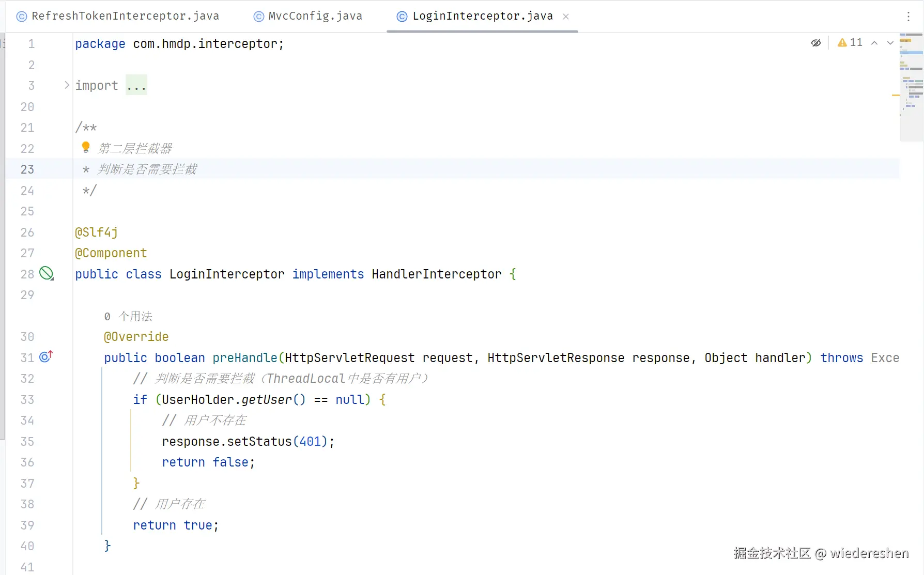Screen dimensions: 924x575
Task: Click the @Slf4j annotation
Action: click(x=97, y=232)
